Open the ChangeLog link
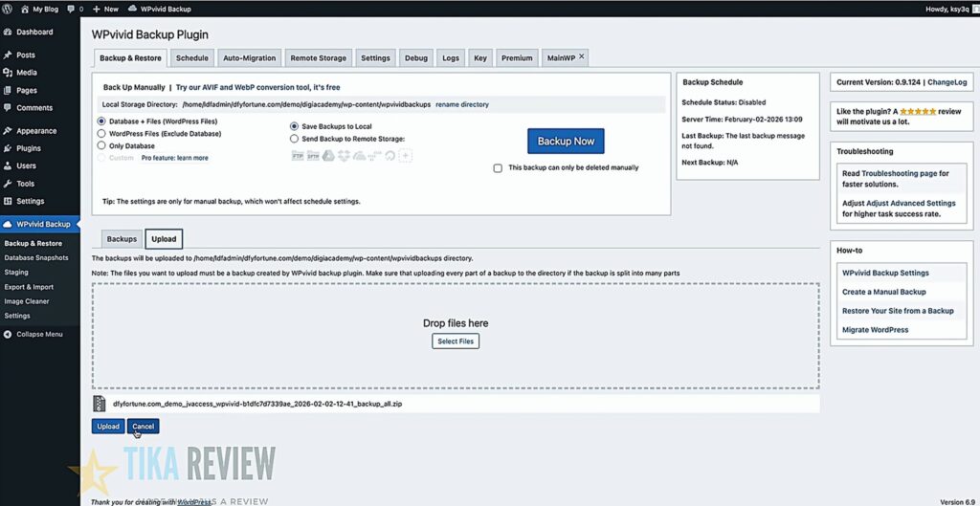Image resolution: width=980 pixels, height=506 pixels. pos(947,82)
